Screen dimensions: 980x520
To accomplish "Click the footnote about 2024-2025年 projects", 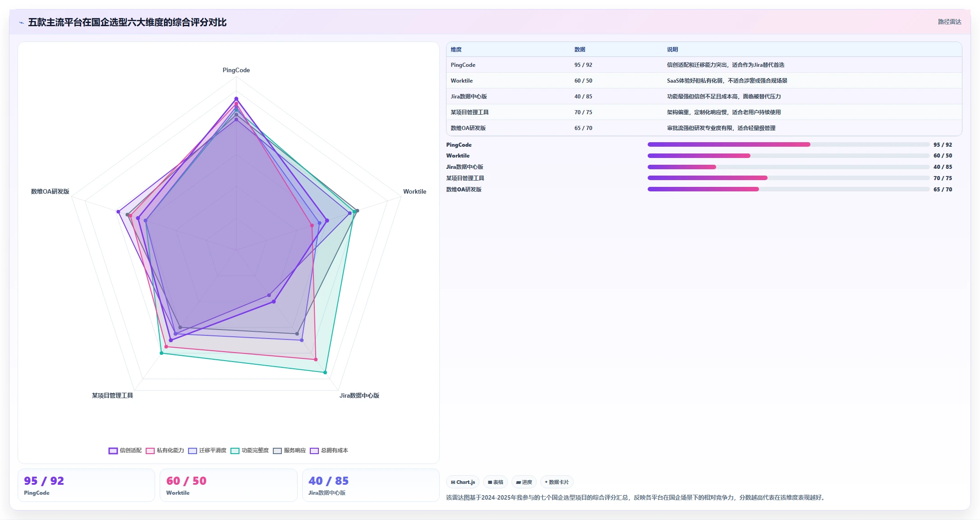I will click(636, 497).
